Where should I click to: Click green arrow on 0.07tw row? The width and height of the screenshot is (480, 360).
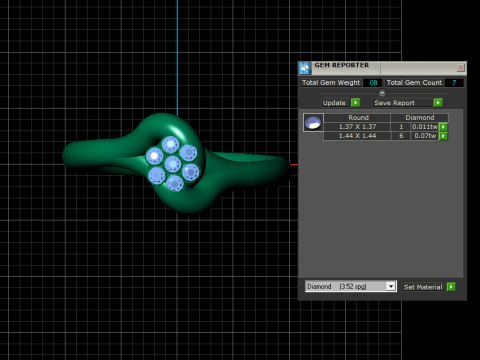(443, 136)
